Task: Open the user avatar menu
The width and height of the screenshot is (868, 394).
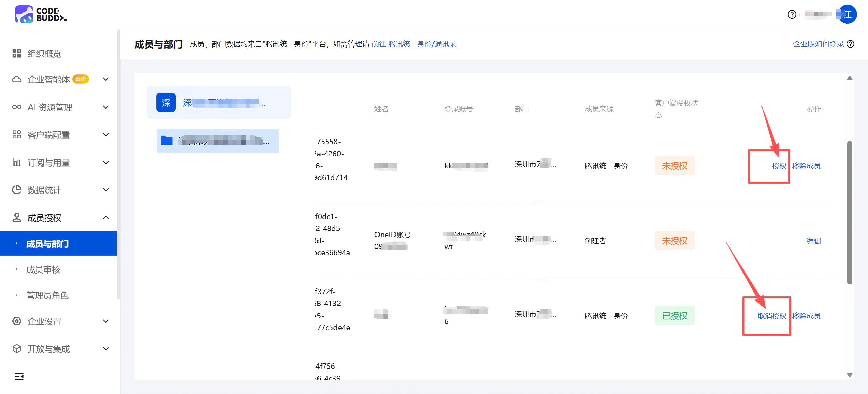Action: click(x=847, y=14)
